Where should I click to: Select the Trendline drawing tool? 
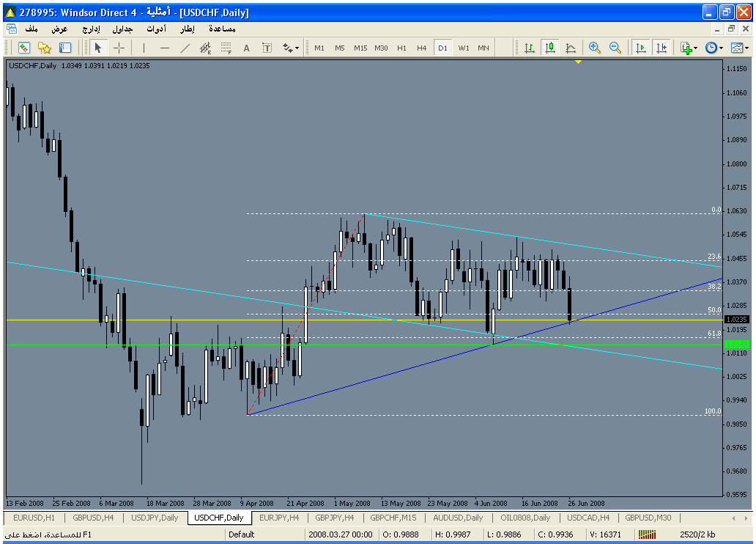(185, 48)
